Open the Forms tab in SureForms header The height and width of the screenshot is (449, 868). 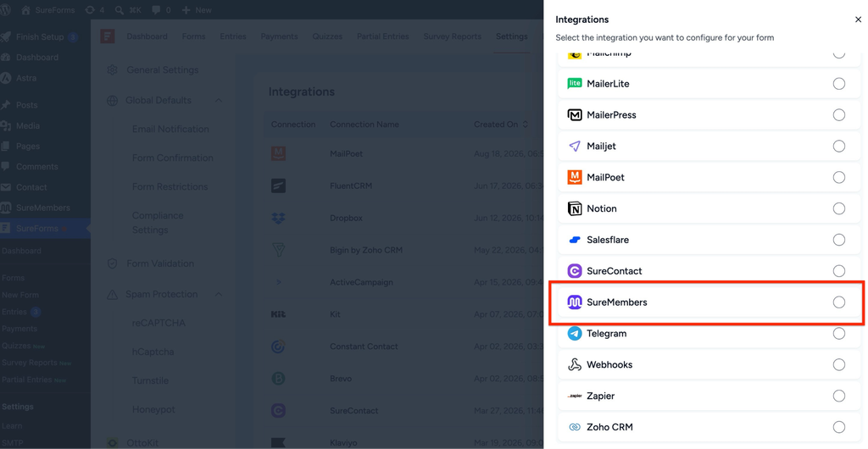coord(194,36)
